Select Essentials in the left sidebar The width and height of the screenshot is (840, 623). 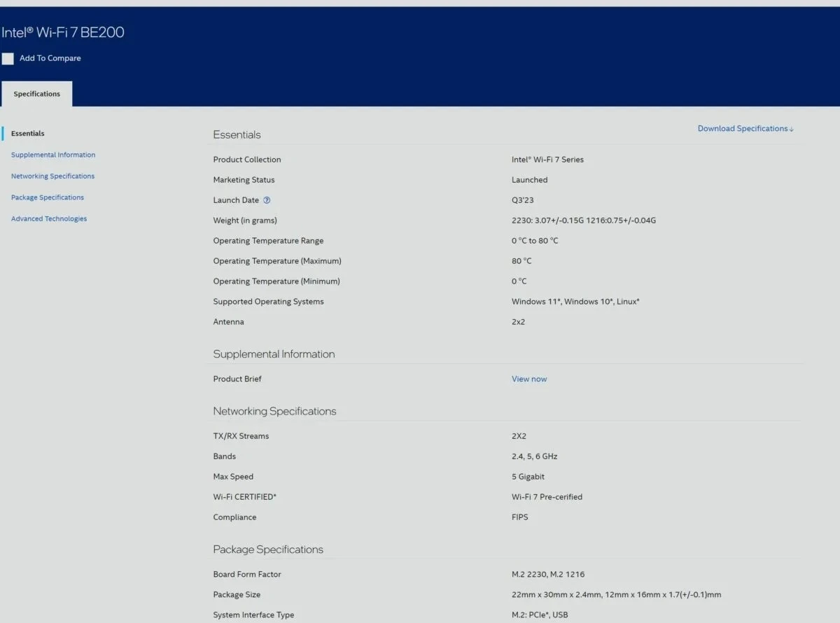click(x=28, y=134)
